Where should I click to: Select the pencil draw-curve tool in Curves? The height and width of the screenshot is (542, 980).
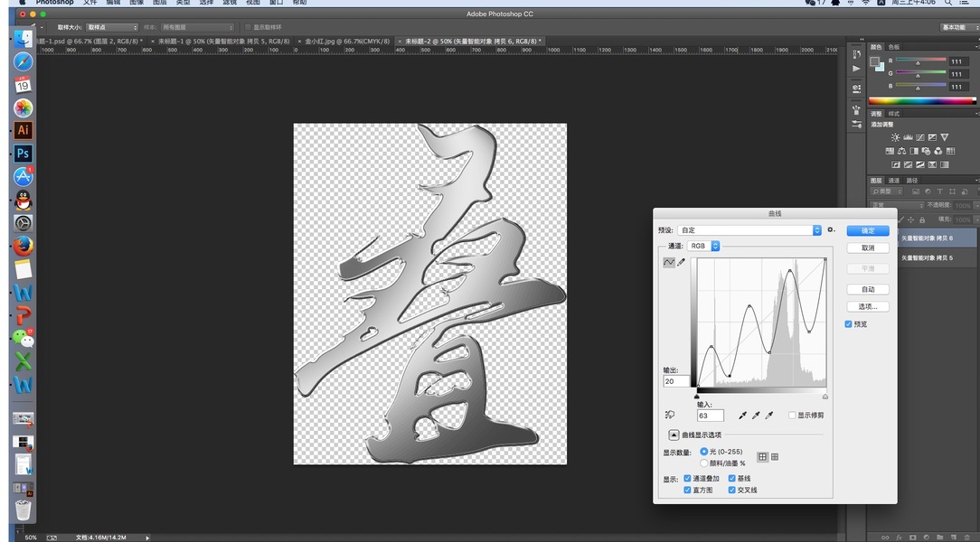(x=682, y=262)
